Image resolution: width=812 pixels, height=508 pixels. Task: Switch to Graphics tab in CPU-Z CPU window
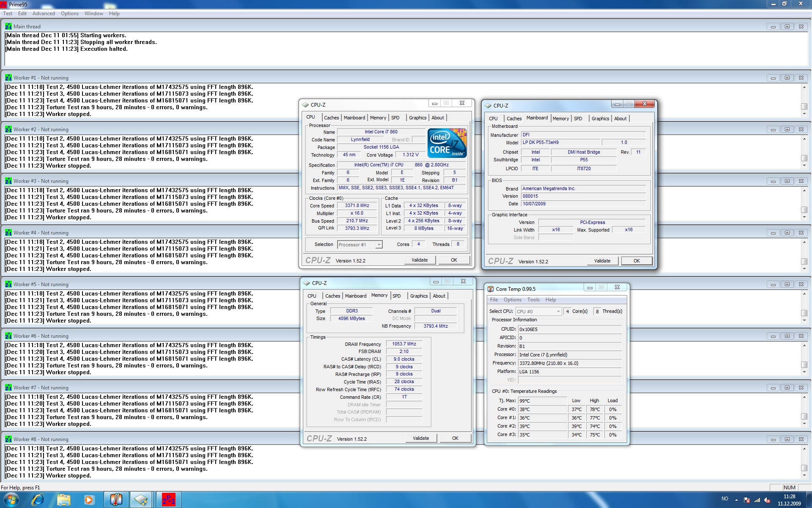(x=417, y=118)
